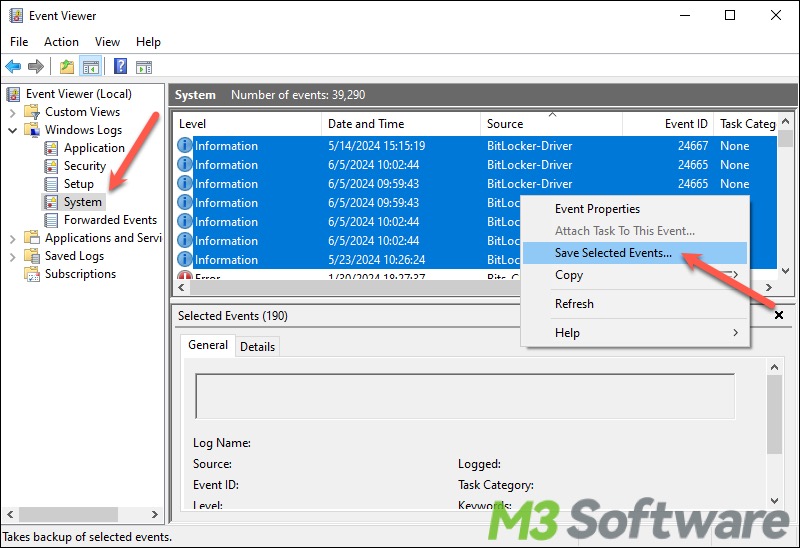Toggle the Show/Hide Action Pane icon
This screenshot has height=548, width=800.
pos(144,66)
